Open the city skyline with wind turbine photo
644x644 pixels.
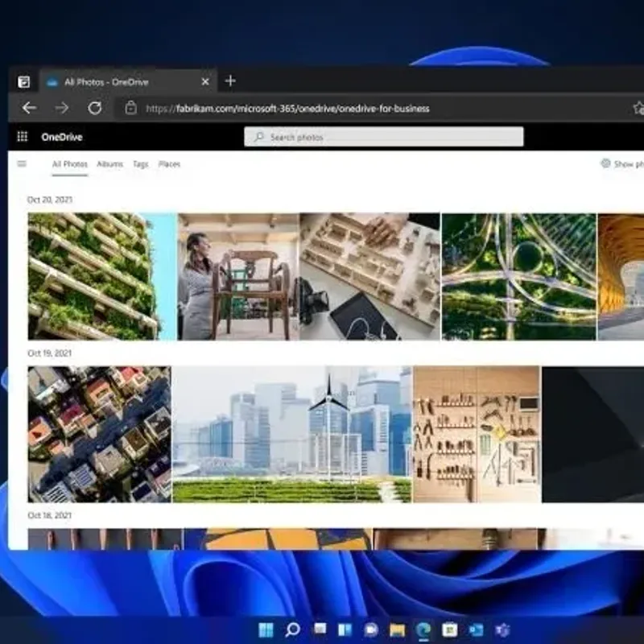(292, 434)
